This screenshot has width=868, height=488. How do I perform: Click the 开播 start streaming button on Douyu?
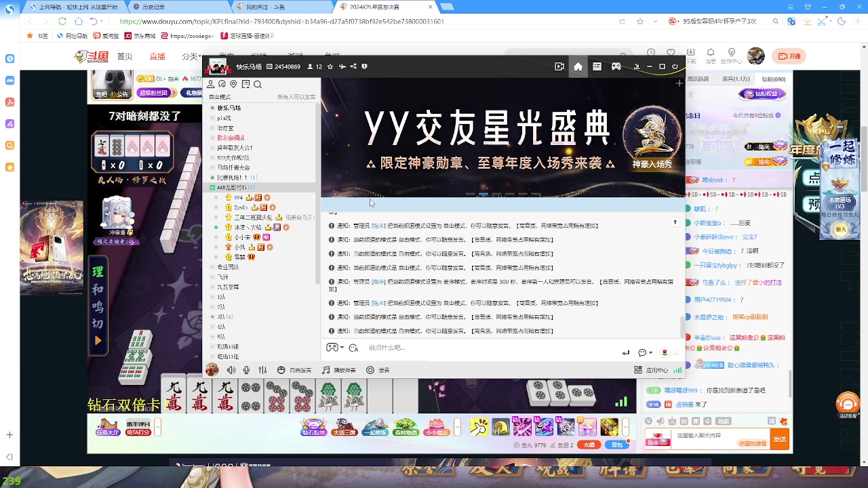(789, 56)
